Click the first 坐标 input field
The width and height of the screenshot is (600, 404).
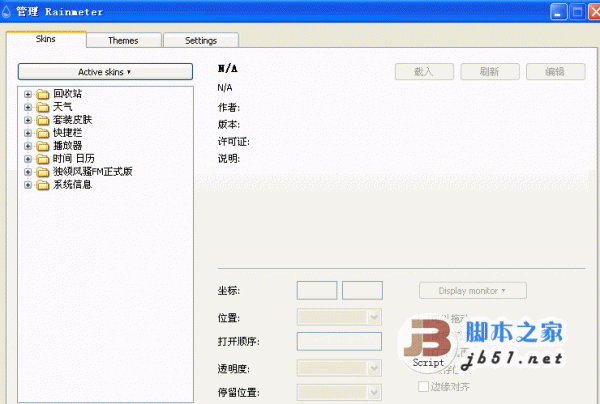pos(317,290)
